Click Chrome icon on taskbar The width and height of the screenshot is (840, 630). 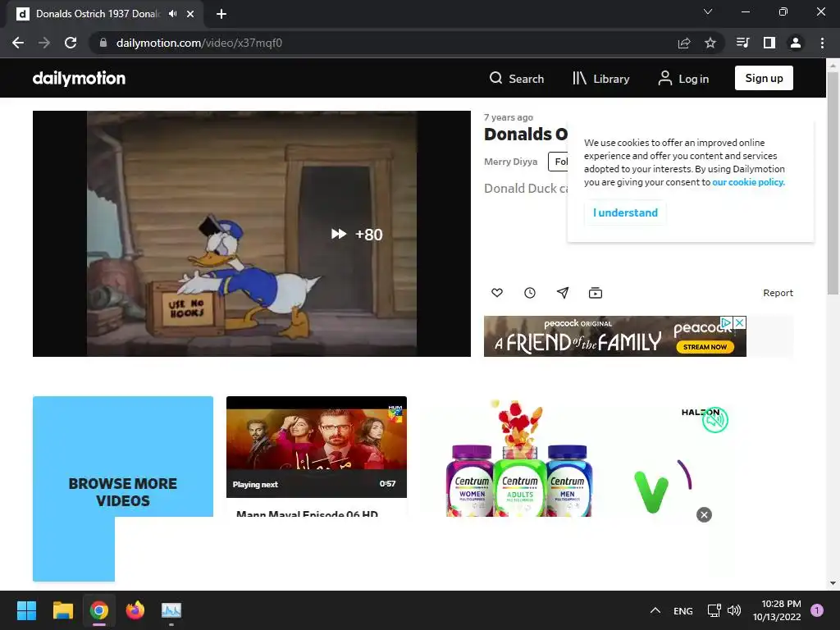click(99, 610)
